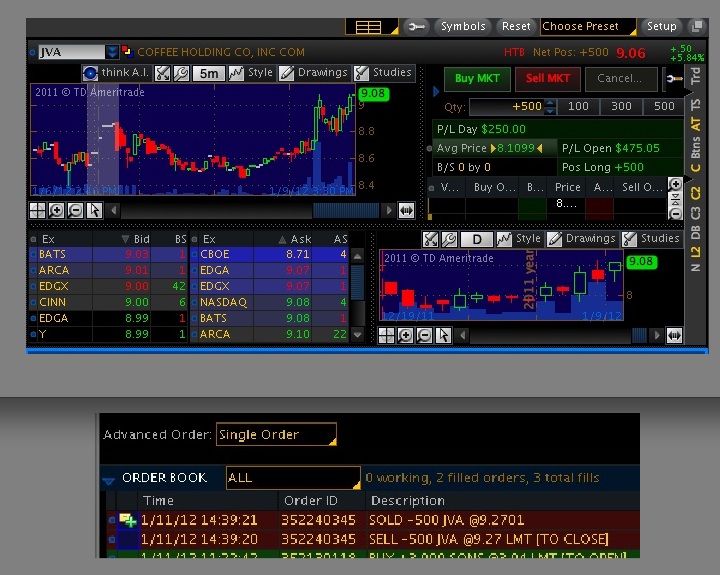Select the BATS 9.03 bid row
This screenshot has width=720, height=575.
(108, 254)
